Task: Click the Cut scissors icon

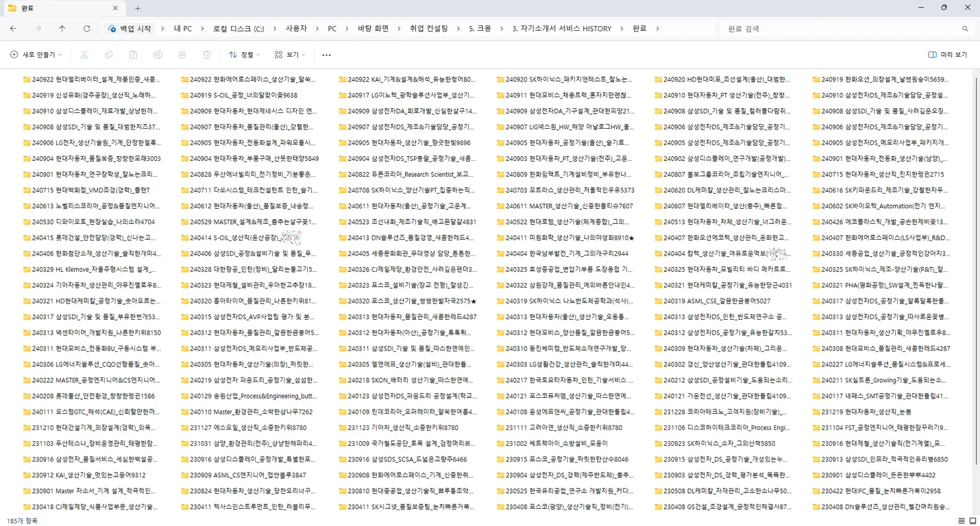Action: pos(84,55)
